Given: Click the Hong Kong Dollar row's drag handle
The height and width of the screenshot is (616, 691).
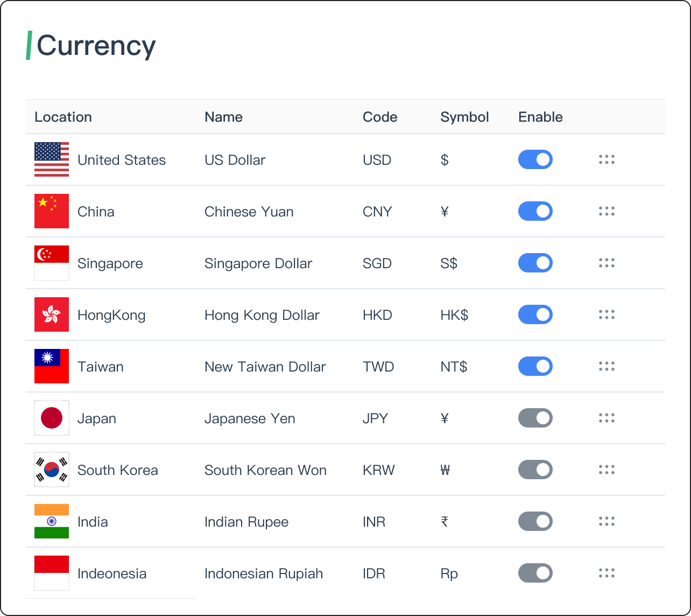Looking at the screenshot, I should [x=607, y=314].
